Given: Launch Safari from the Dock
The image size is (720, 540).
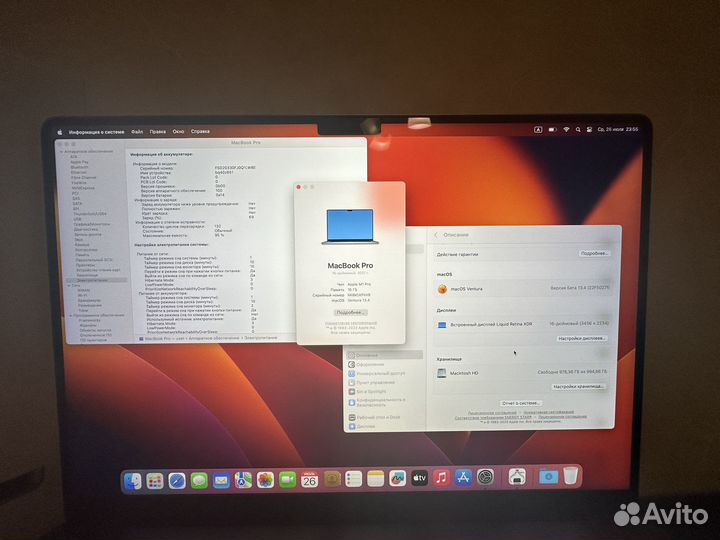Looking at the screenshot, I should click(x=177, y=481).
